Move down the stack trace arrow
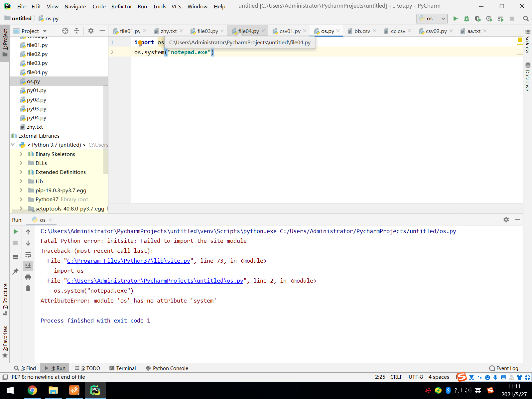This screenshot has width=532, height=399. pos(28,243)
